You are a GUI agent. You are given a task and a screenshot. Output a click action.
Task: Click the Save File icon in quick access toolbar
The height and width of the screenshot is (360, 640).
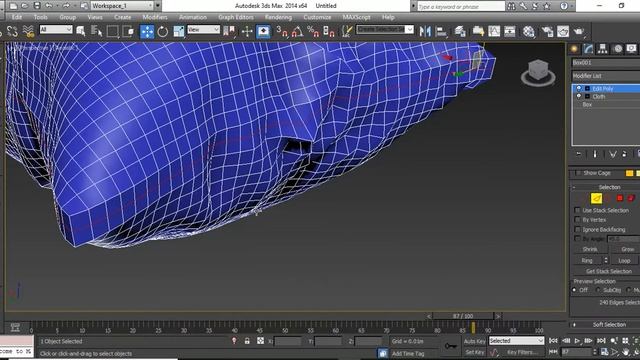click(x=37, y=6)
